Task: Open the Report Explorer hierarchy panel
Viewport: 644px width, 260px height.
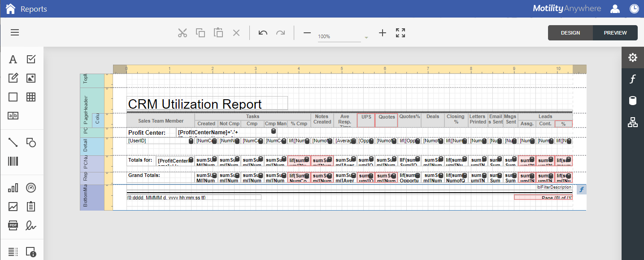Action: (632, 122)
